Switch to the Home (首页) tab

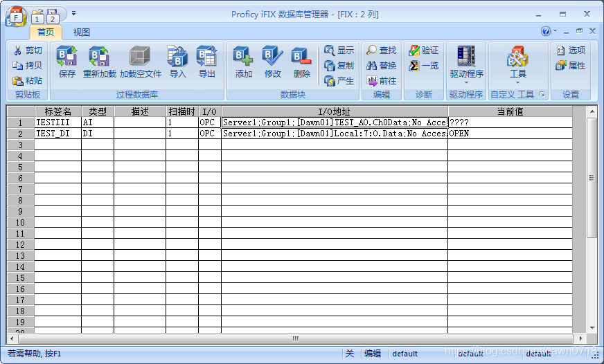46,33
